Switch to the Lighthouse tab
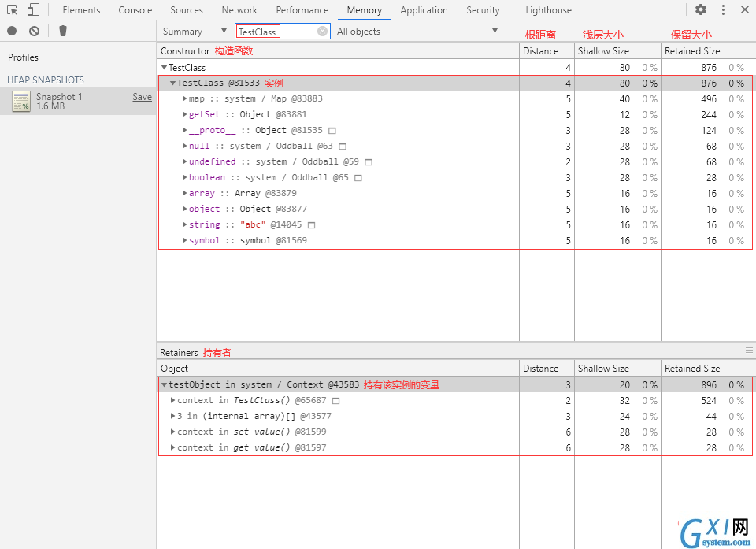The height and width of the screenshot is (549, 756). (548, 10)
